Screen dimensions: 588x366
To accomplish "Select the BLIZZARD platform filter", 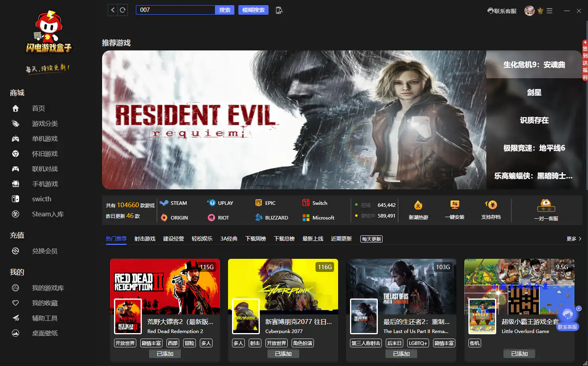I will [271, 218].
